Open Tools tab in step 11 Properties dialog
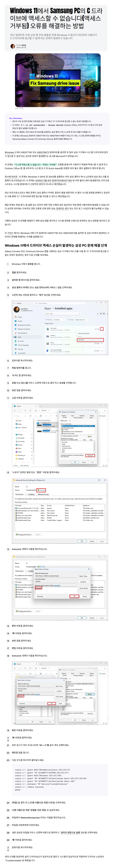The image size is (114, 868). (x=72, y=415)
